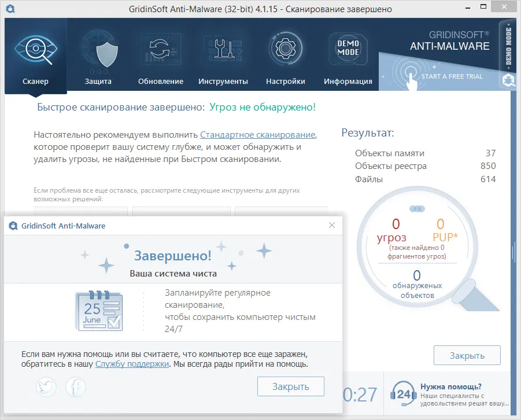Click the GridinSoft logo in popup title
The width and height of the screenshot is (521, 420).
[x=13, y=226]
